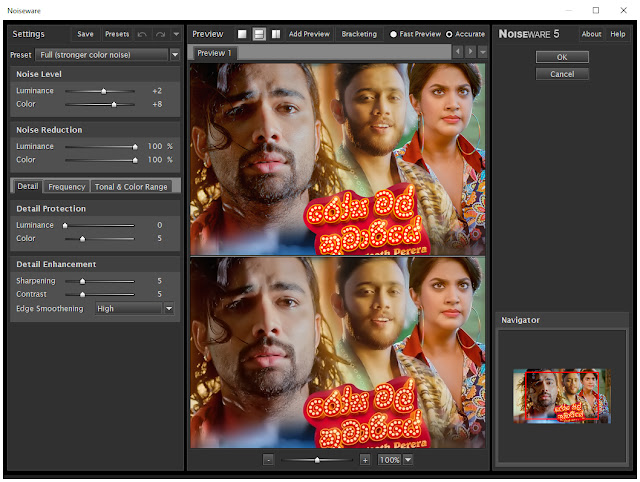The width and height of the screenshot is (640, 482).
Task: Select the single preview layout icon
Action: tap(242, 34)
